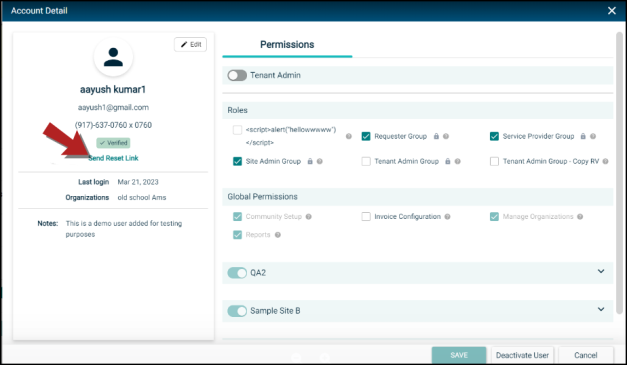The width and height of the screenshot is (627, 365).
Task: Open help icon for Tenant Admin Group - Copy RV
Action: click(605, 162)
